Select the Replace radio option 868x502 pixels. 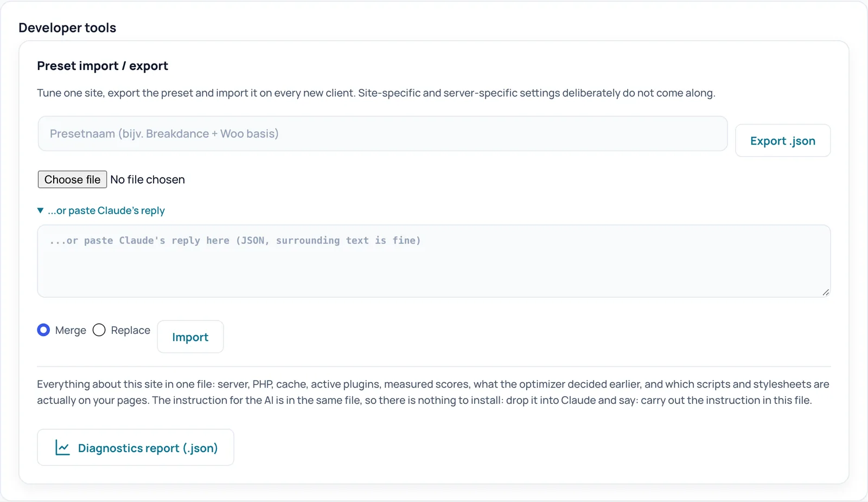point(99,330)
